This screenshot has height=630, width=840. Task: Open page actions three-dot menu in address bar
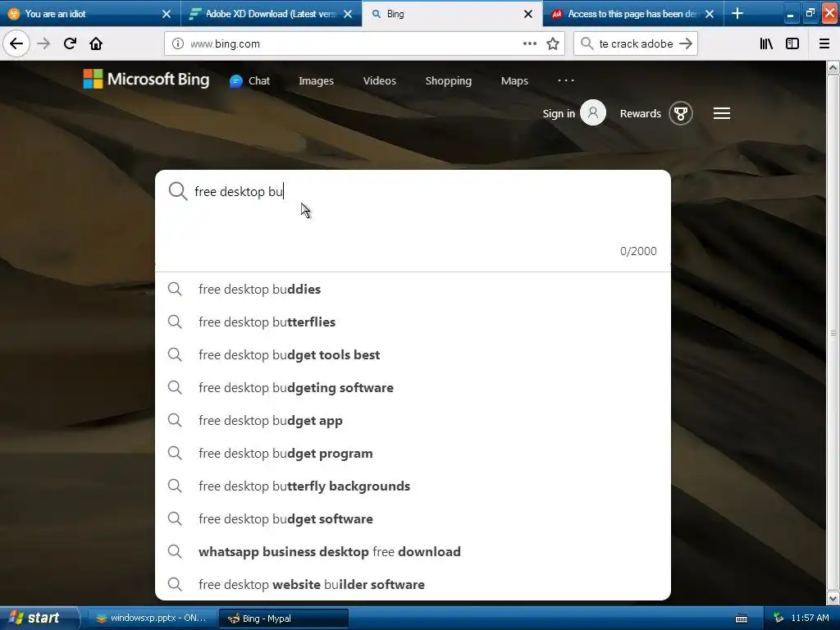coord(530,43)
